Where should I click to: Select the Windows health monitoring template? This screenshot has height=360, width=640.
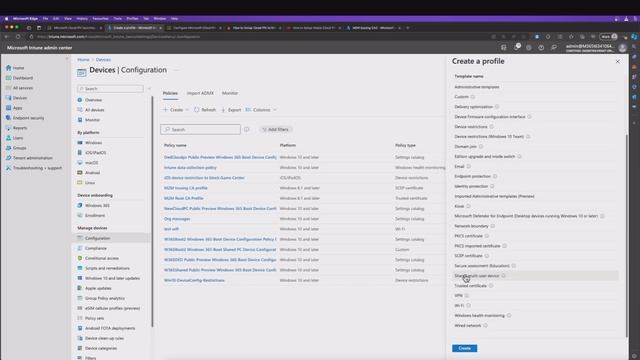pos(480,316)
